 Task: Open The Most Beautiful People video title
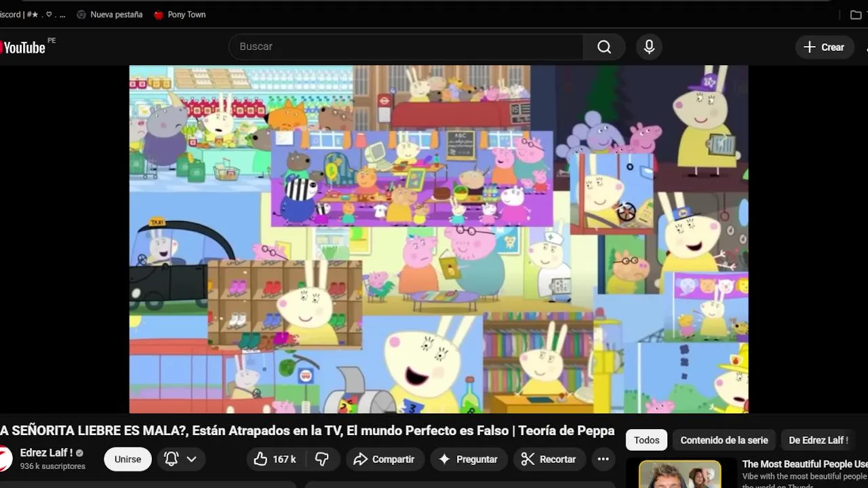805,464
